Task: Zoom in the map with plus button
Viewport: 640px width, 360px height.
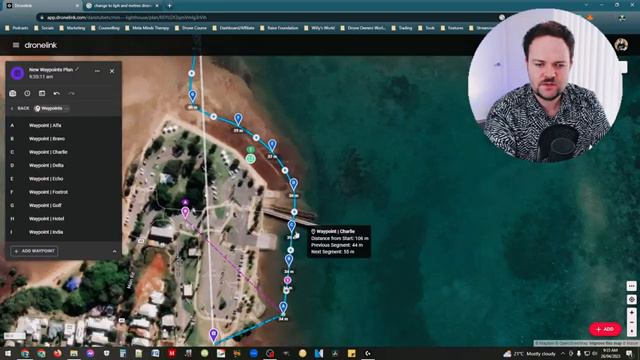Action: click(631, 313)
